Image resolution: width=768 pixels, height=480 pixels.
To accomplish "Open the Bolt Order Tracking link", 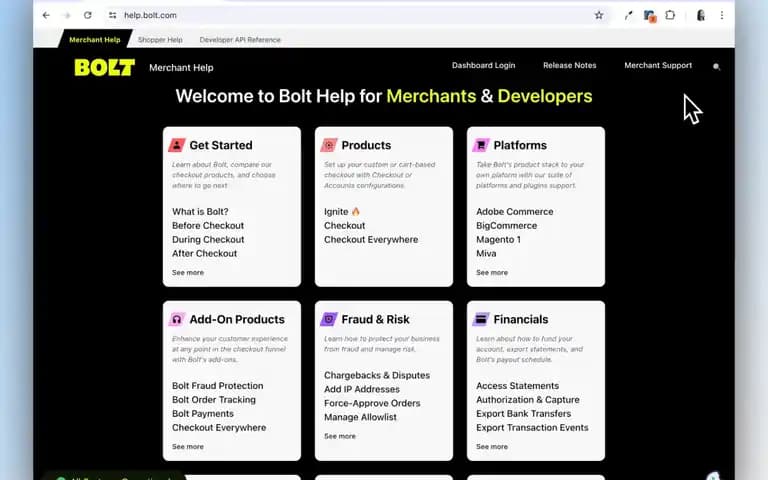I will [x=214, y=400].
